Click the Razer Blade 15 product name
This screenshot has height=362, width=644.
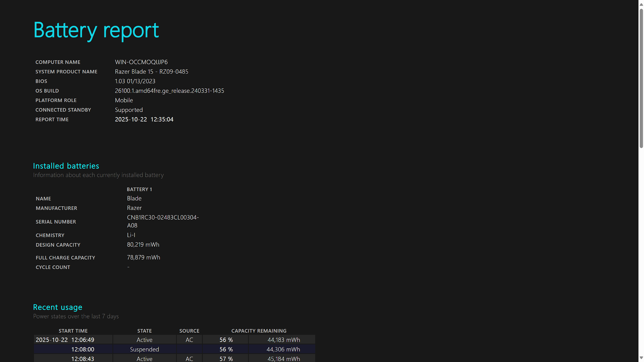tap(151, 72)
